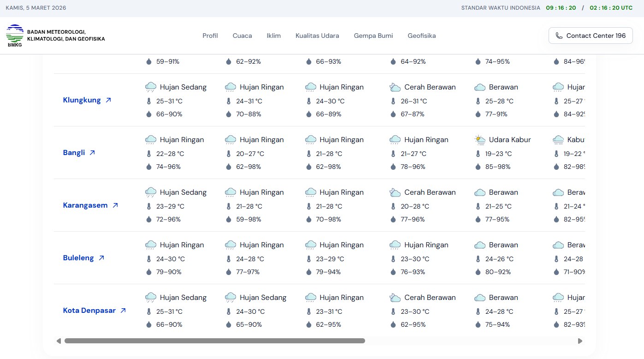Image resolution: width=644 pixels, height=359 pixels.
Task: Click the arrow icon beside Kota Denpasar
Action: [x=123, y=311]
